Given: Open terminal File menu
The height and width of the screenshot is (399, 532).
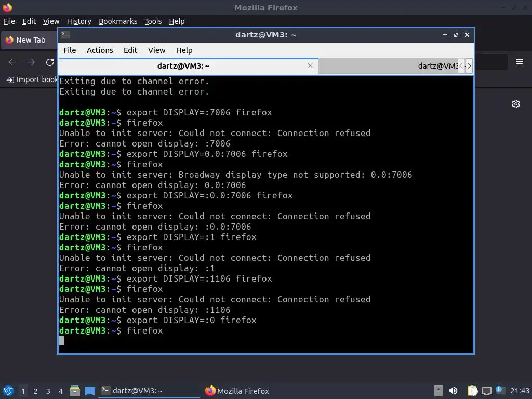Looking at the screenshot, I should pyautogui.click(x=70, y=50).
